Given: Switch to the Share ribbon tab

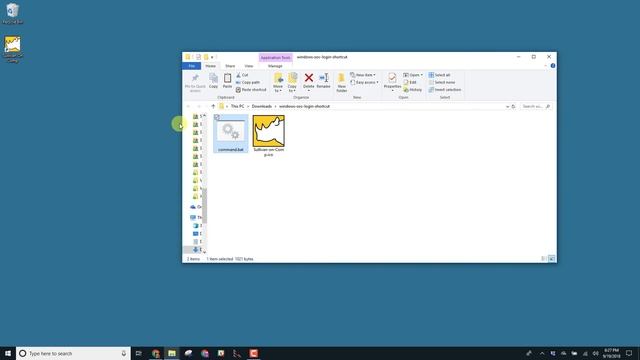Looking at the screenshot, I should tap(230, 66).
